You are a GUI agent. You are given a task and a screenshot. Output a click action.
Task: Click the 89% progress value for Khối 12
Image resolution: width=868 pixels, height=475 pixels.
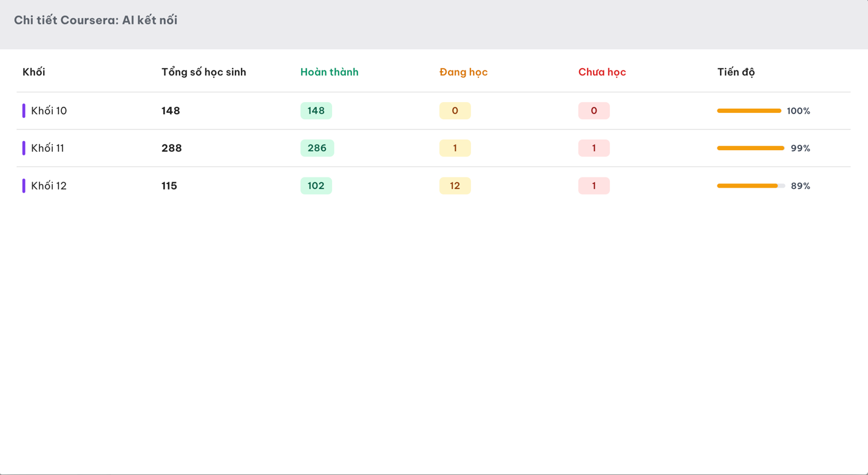pos(801,186)
